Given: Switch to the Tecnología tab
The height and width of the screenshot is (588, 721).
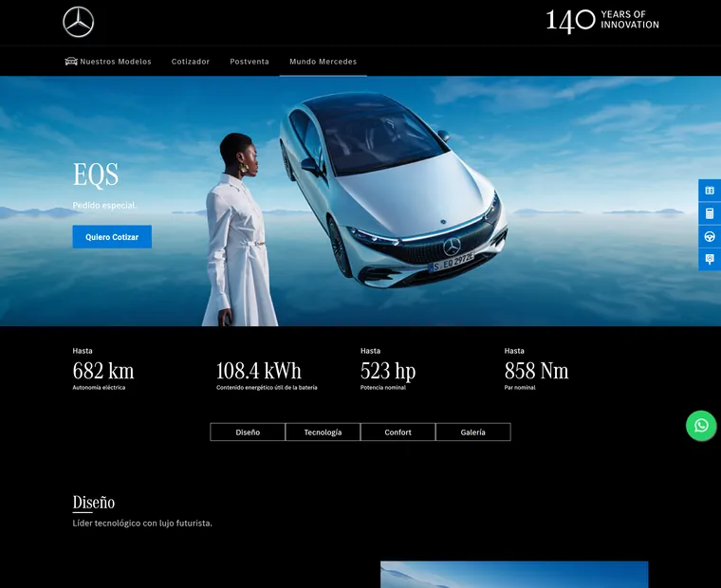Looking at the screenshot, I should coord(323,432).
